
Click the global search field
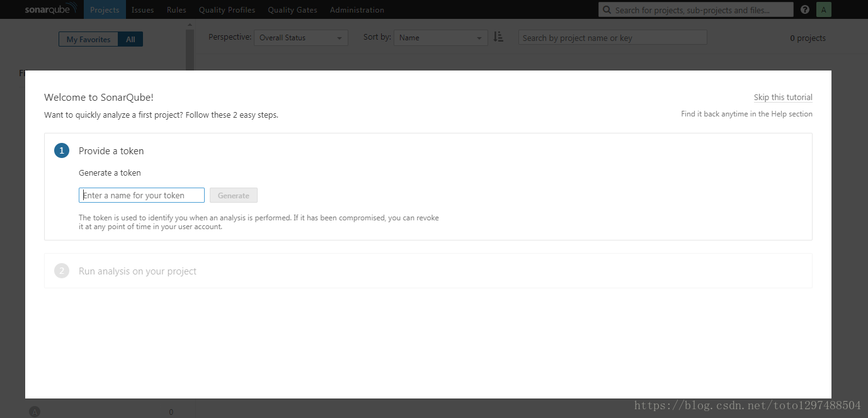point(696,9)
